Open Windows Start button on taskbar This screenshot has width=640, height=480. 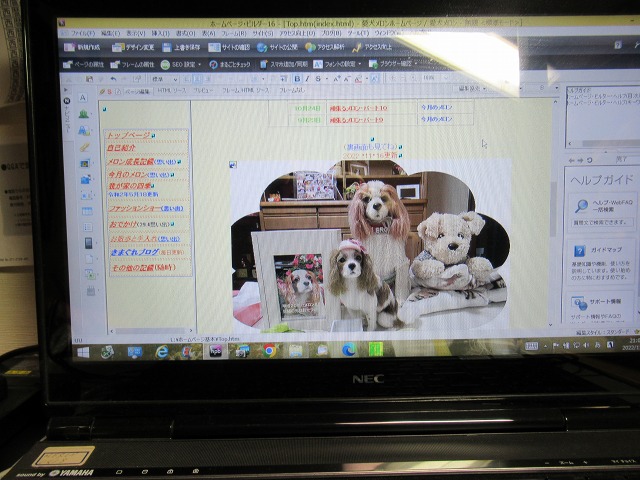(83, 352)
